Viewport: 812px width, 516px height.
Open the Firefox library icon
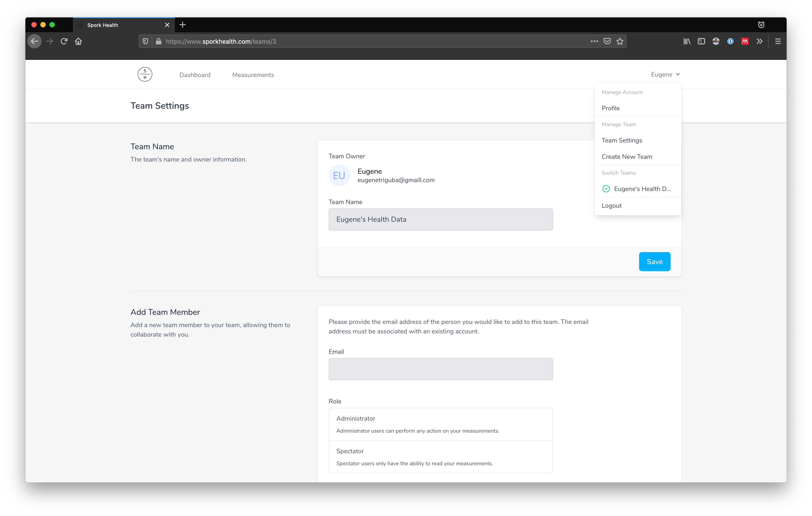pos(687,41)
